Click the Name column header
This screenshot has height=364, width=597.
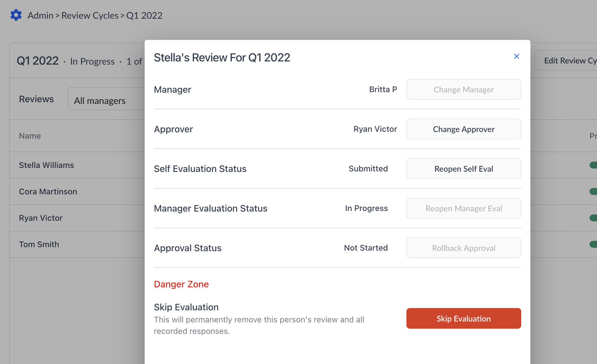pos(30,136)
